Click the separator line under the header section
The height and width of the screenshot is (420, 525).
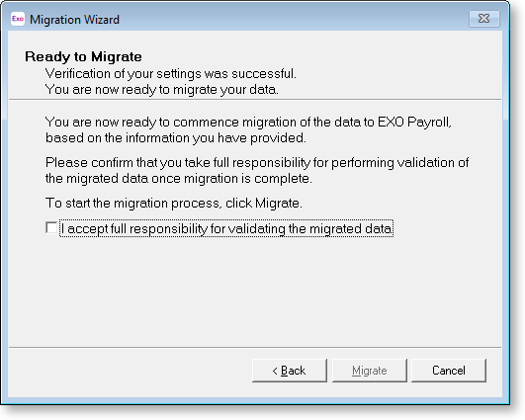coord(255,99)
